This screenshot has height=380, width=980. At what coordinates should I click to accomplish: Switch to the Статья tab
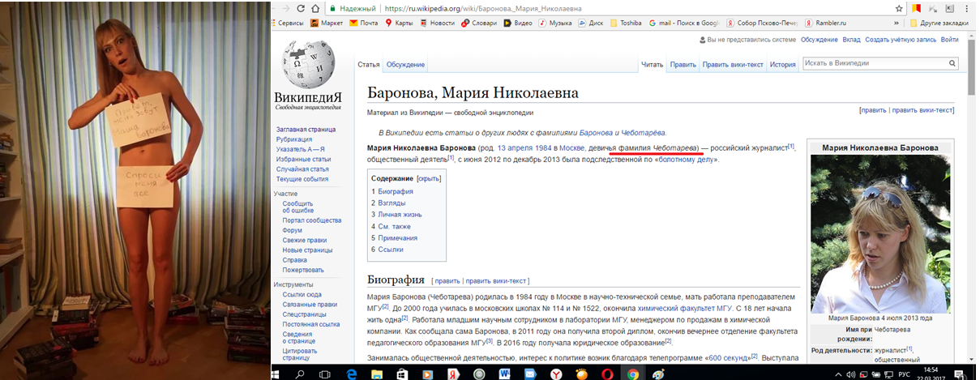coord(369,65)
